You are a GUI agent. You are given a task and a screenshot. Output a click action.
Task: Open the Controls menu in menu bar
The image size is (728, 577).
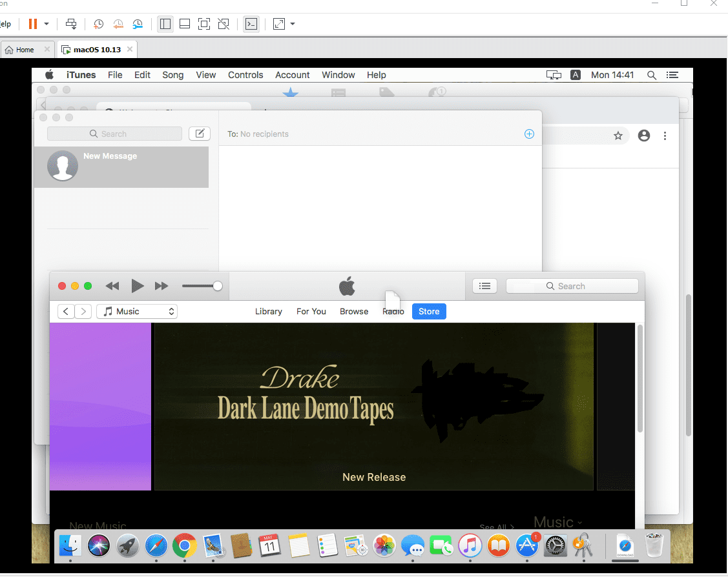(x=245, y=75)
